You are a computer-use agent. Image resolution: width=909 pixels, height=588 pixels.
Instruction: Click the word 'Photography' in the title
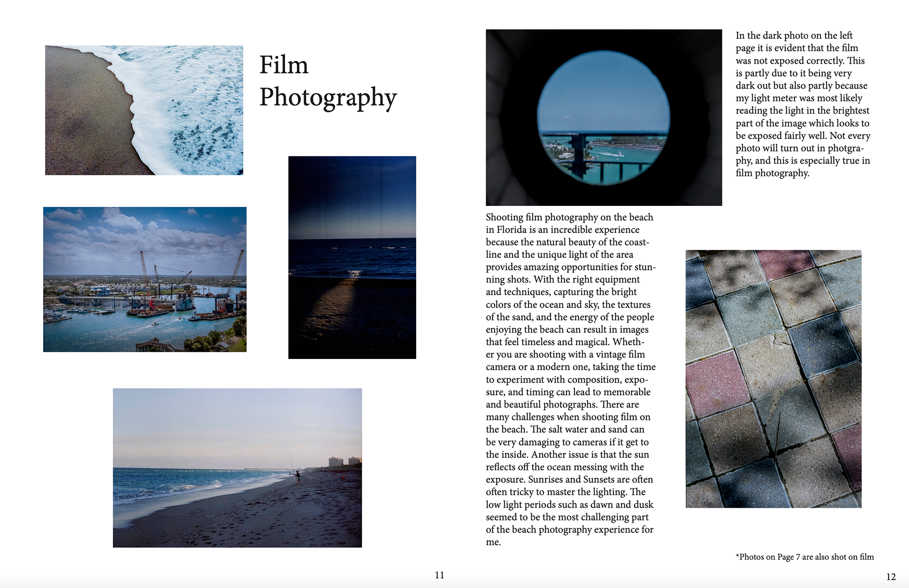pos(328,97)
